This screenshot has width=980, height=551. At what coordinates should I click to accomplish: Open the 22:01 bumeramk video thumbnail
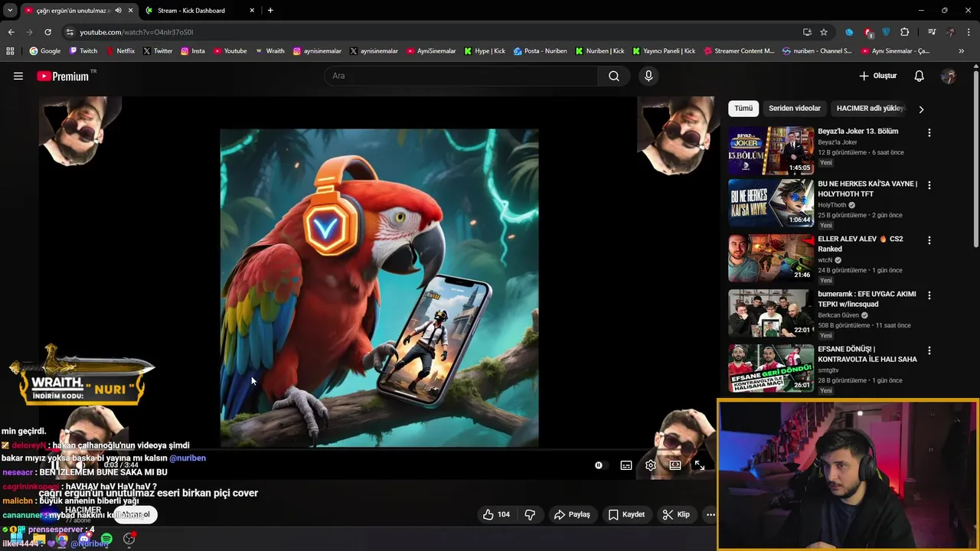click(771, 313)
